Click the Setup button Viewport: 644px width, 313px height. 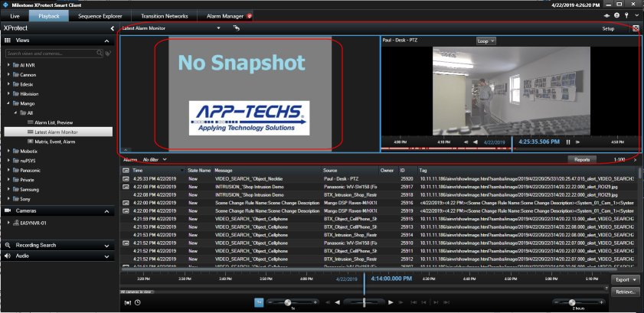[608, 29]
